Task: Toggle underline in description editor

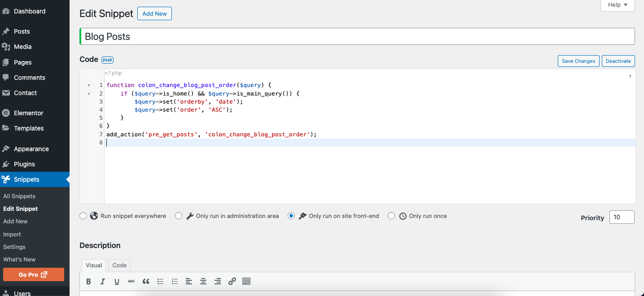Action: 117,282
